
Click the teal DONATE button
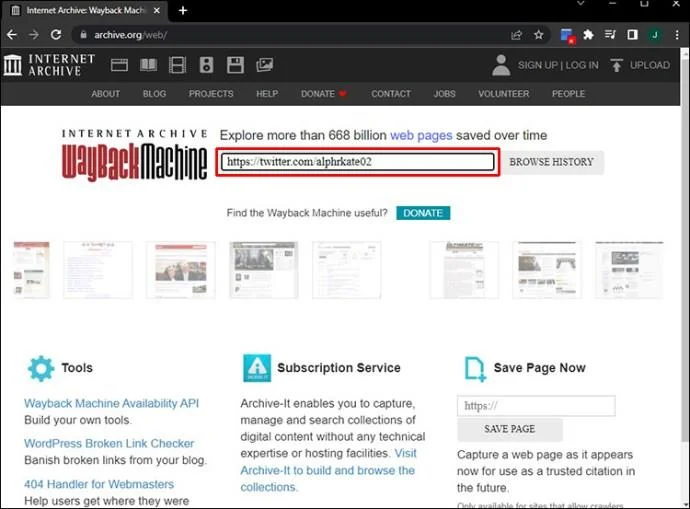pyautogui.click(x=423, y=213)
